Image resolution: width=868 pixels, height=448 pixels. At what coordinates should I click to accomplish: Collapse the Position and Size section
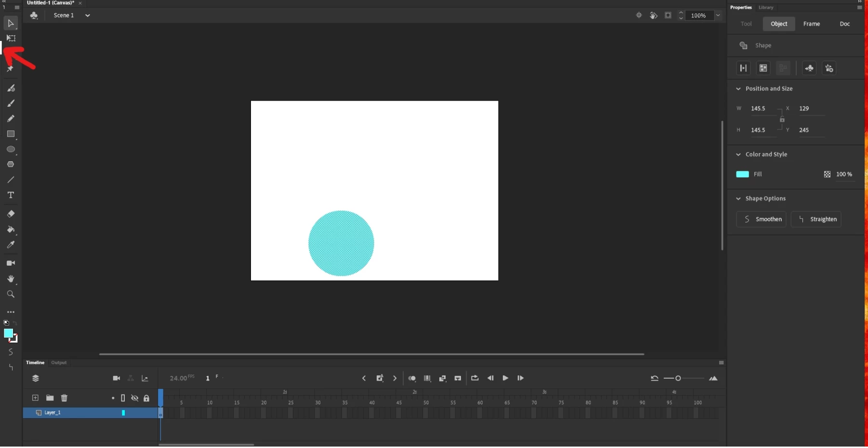click(738, 89)
